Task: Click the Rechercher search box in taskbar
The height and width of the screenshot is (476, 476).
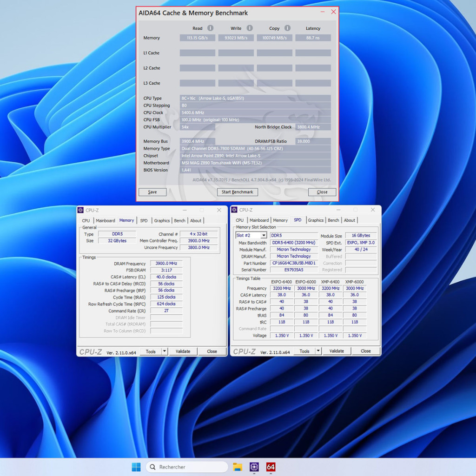Action: pyautogui.click(x=187, y=467)
